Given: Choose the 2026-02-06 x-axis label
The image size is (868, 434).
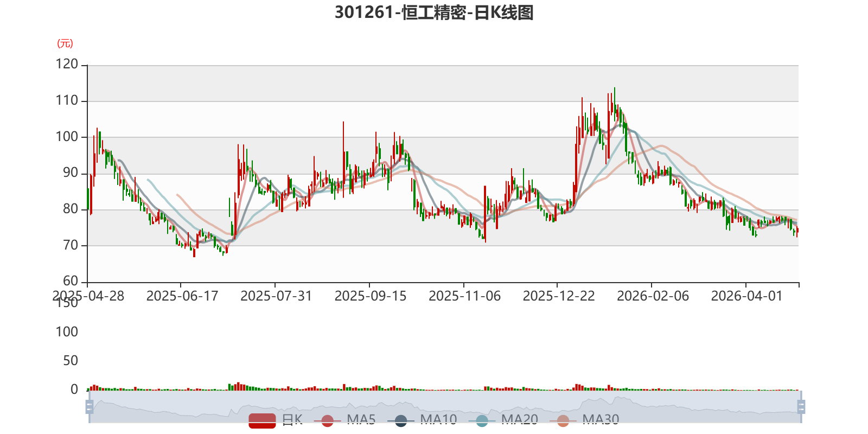Looking at the screenshot, I should click(x=653, y=296).
